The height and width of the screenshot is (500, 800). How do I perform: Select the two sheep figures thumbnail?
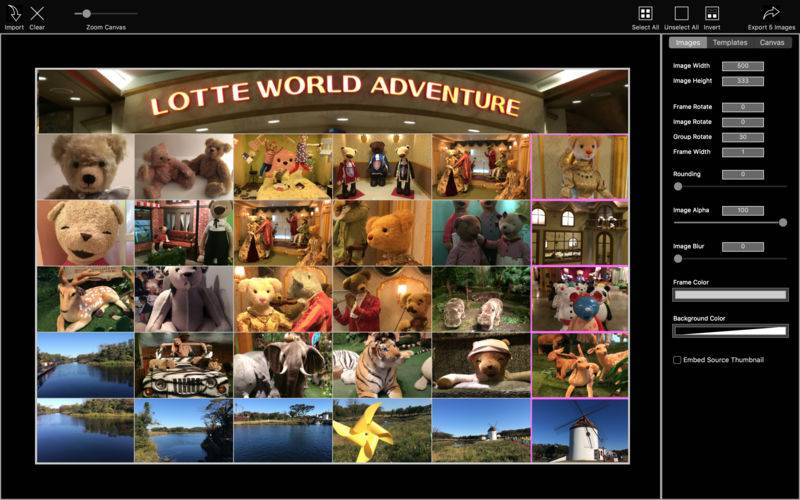[481, 299]
